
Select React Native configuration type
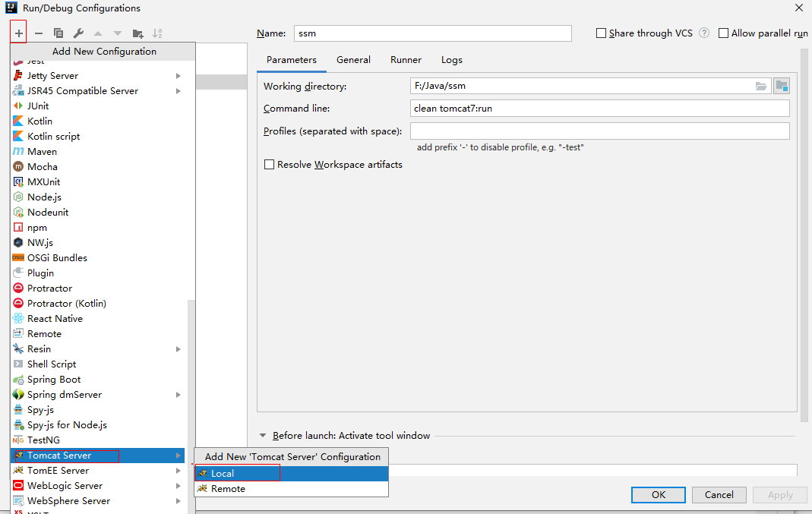click(x=98, y=318)
